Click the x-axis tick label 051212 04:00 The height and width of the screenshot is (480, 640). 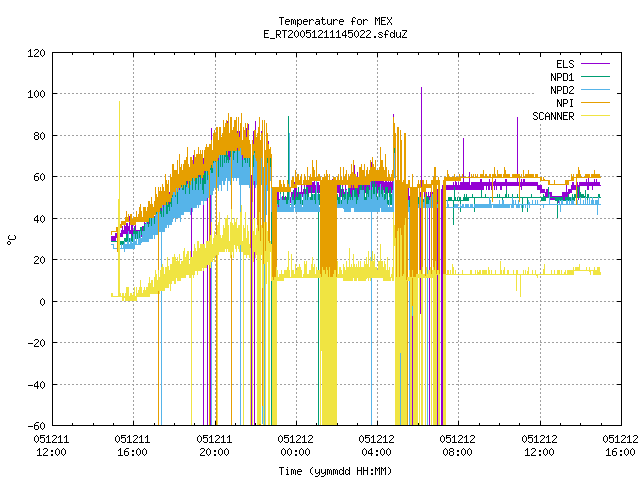point(376,446)
